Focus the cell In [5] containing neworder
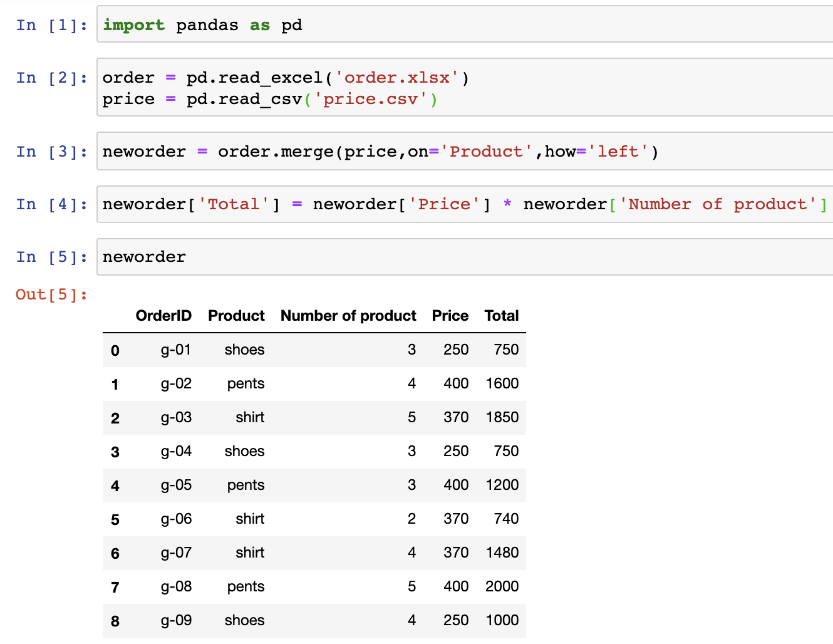This screenshot has height=644, width=833. click(465, 257)
